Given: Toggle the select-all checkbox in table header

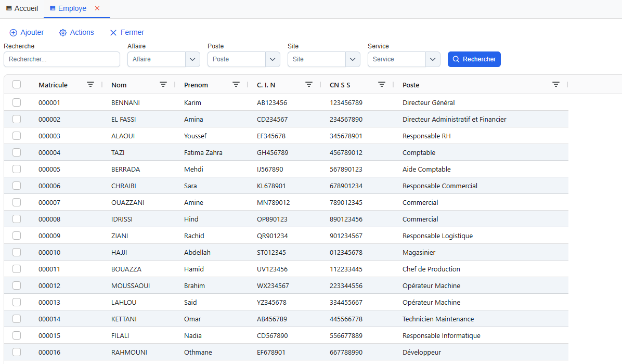Looking at the screenshot, I should 17,84.
